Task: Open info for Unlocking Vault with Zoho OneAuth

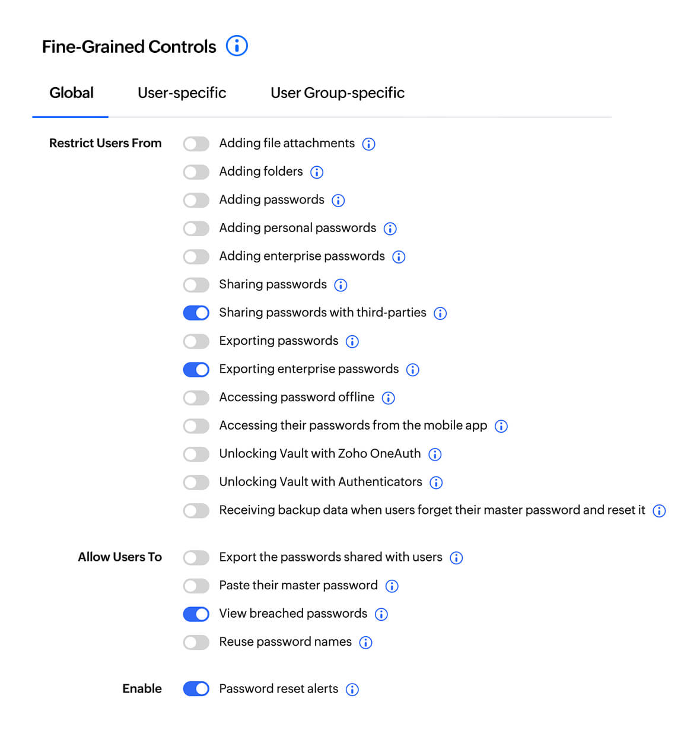Action: [x=435, y=454]
